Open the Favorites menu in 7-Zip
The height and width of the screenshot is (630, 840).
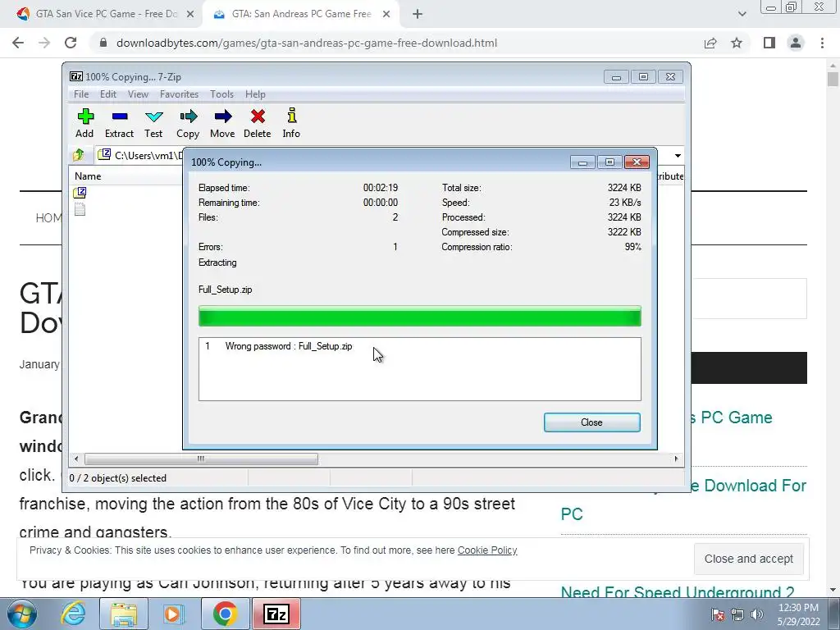(179, 94)
